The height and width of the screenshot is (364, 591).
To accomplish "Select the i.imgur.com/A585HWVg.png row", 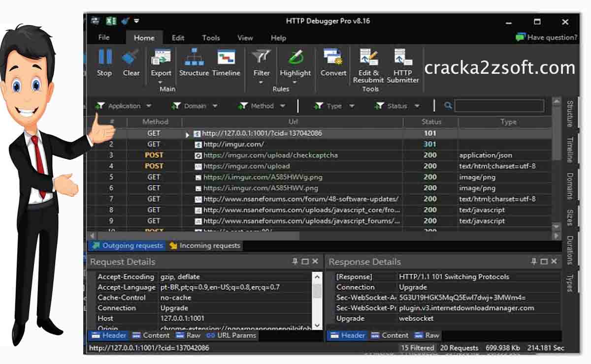I will 320,177.
